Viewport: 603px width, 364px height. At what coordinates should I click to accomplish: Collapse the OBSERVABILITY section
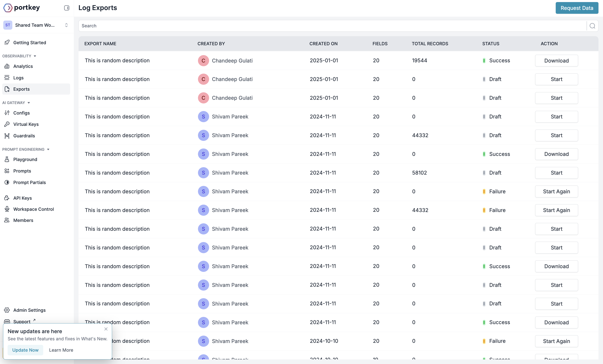point(35,56)
